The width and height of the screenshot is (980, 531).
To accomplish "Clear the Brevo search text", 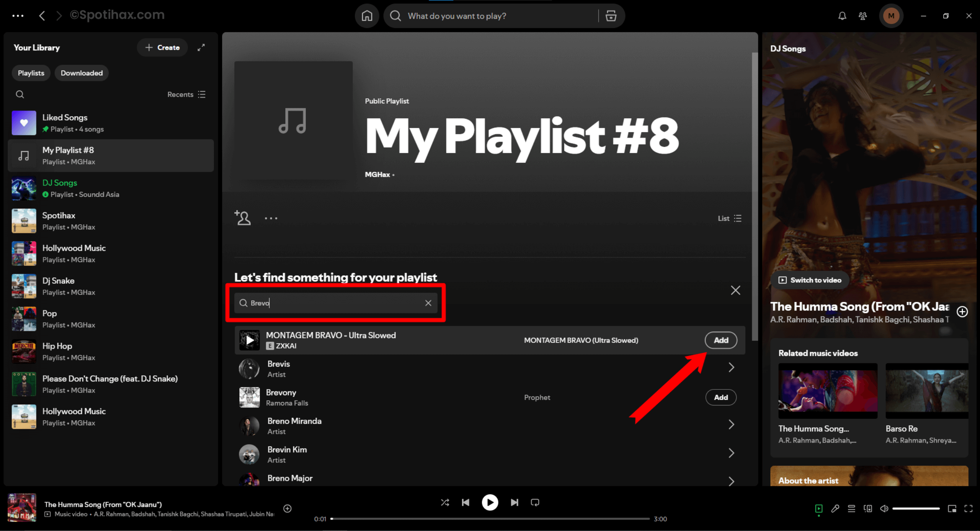I will 428,303.
